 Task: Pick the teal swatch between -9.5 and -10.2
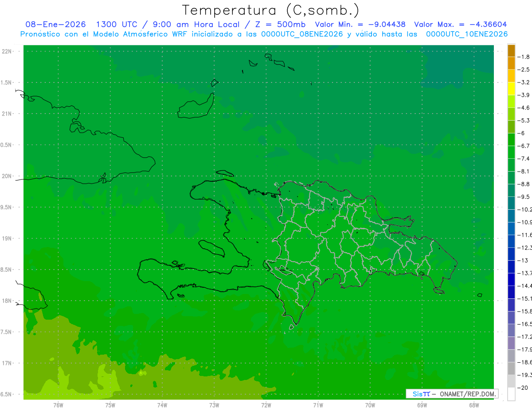[511, 204]
